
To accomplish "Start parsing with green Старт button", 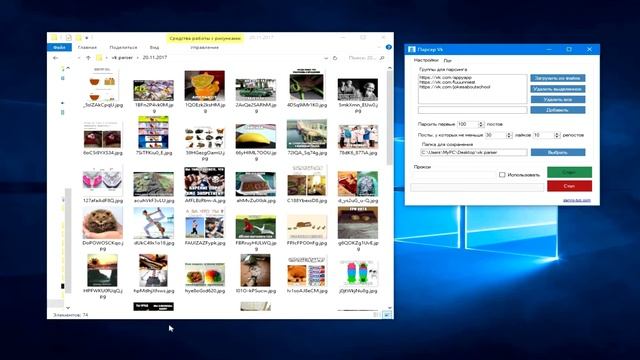I will (569, 172).
